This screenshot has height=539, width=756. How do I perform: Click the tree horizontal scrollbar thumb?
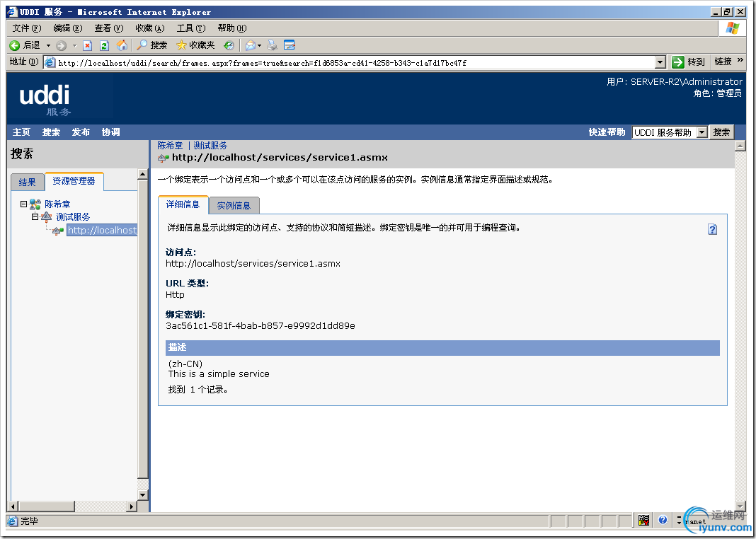pyautogui.click(x=47, y=506)
